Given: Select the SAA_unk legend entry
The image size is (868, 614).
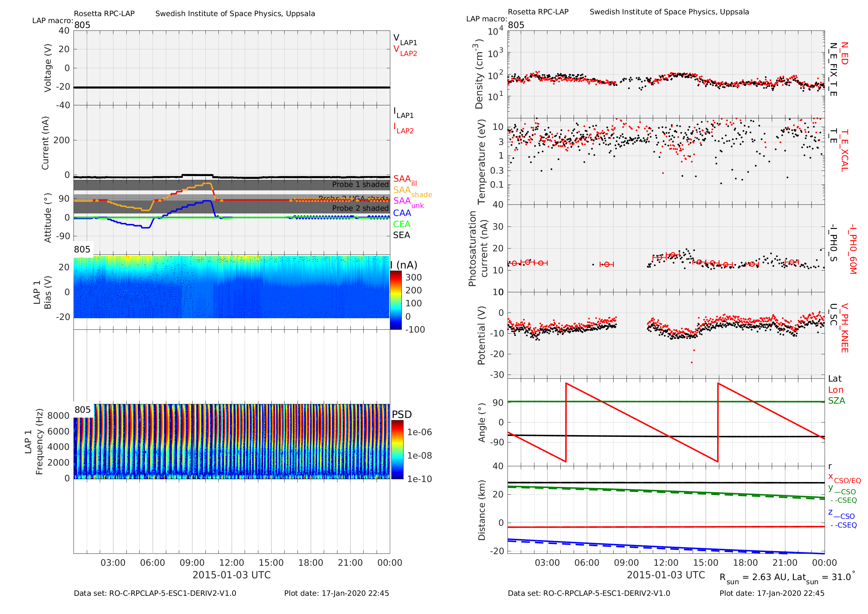Looking at the screenshot, I should coord(408,202).
